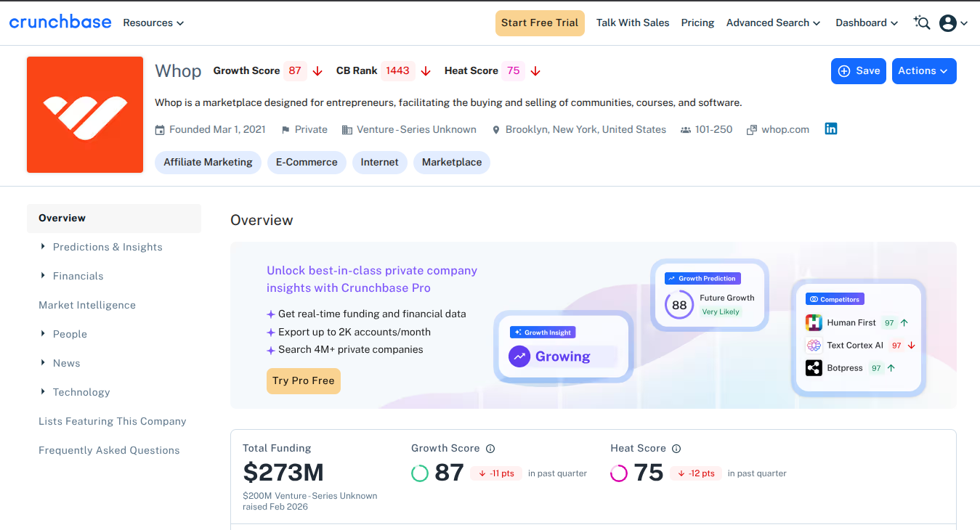Select Overview in the sidebar

(x=114, y=218)
